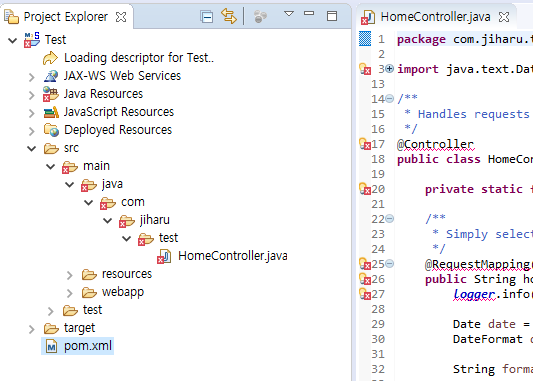Click the HomeController.java file icon in tree
Viewport: 533px width, 381px height.
[164, 256]
